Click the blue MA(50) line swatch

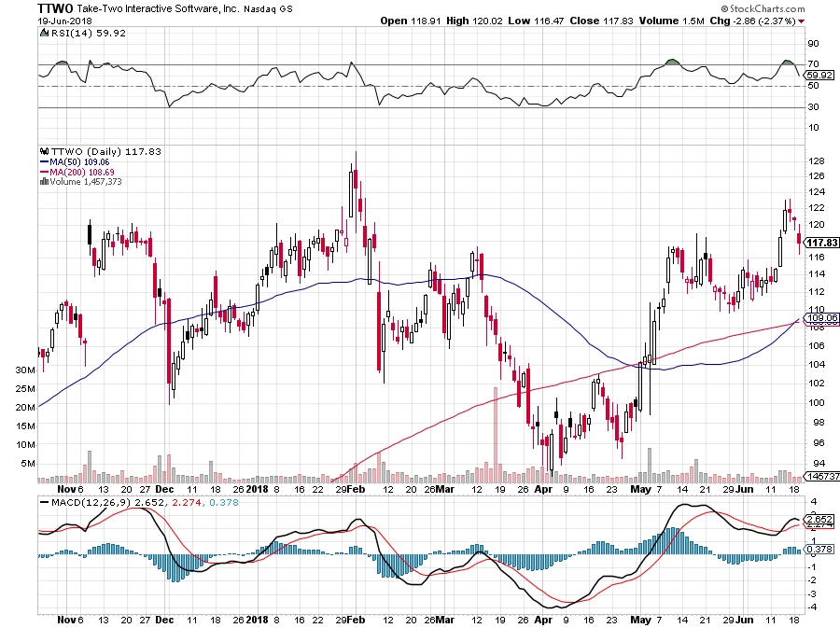click(x=45, y=161)
